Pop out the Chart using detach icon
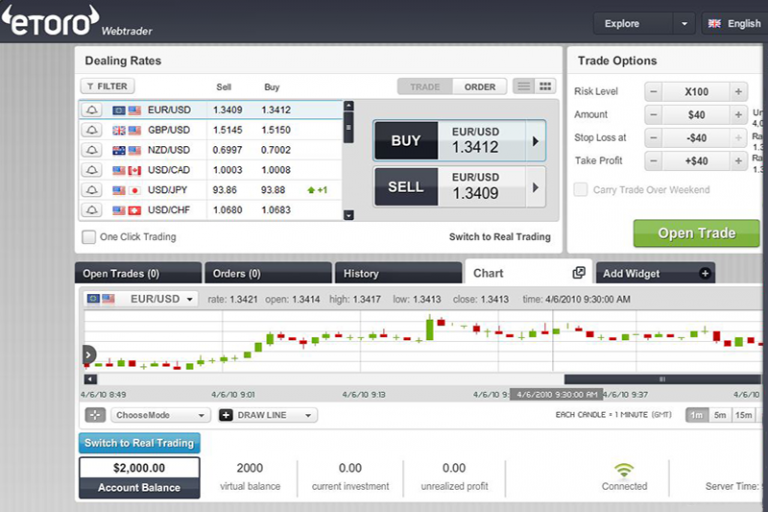The image size is (768, 512). click(x=579, y=272)
